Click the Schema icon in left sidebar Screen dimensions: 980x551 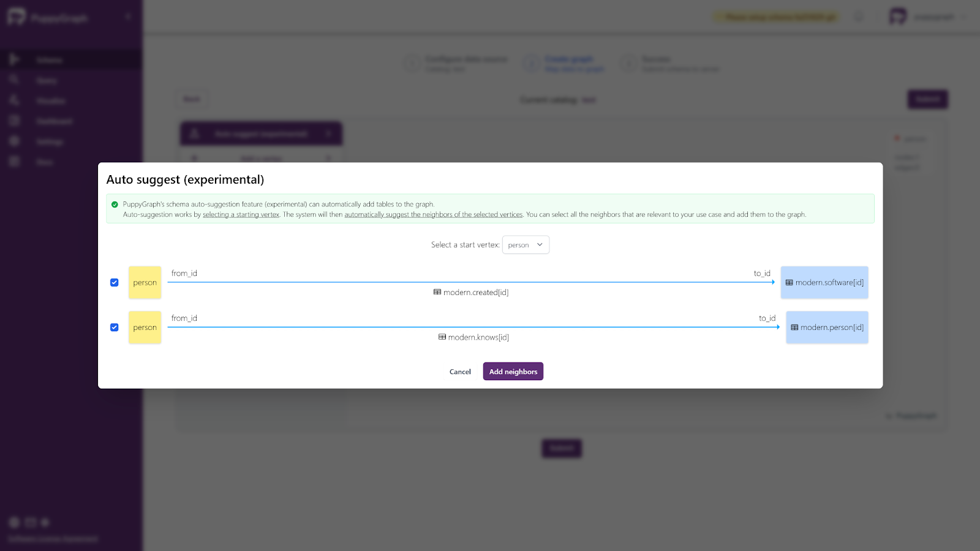(x=15, y=59)
